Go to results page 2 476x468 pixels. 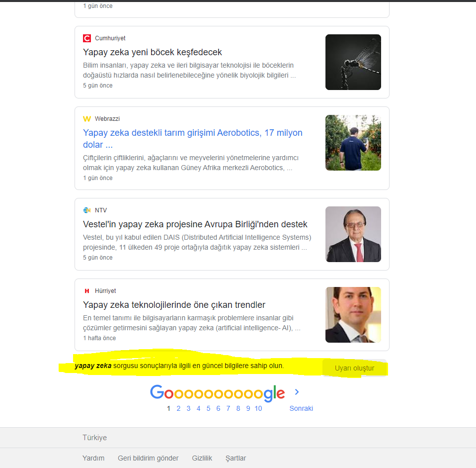pos(178,408)
